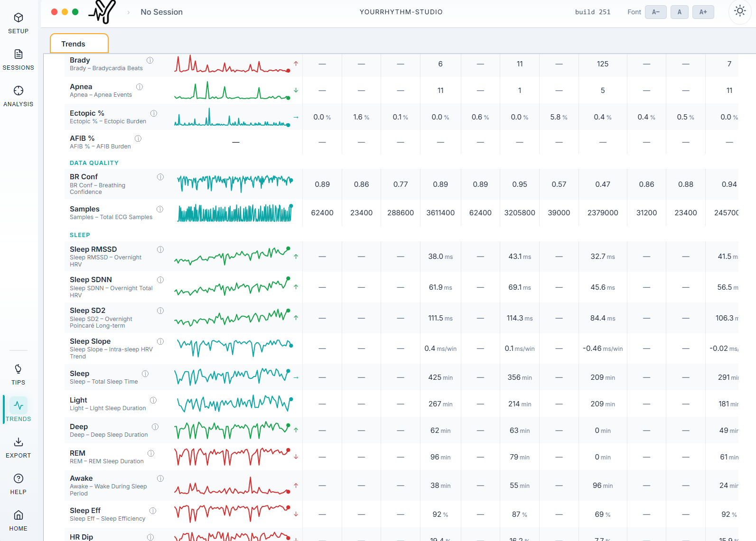Show info for Brady metric

150,60
